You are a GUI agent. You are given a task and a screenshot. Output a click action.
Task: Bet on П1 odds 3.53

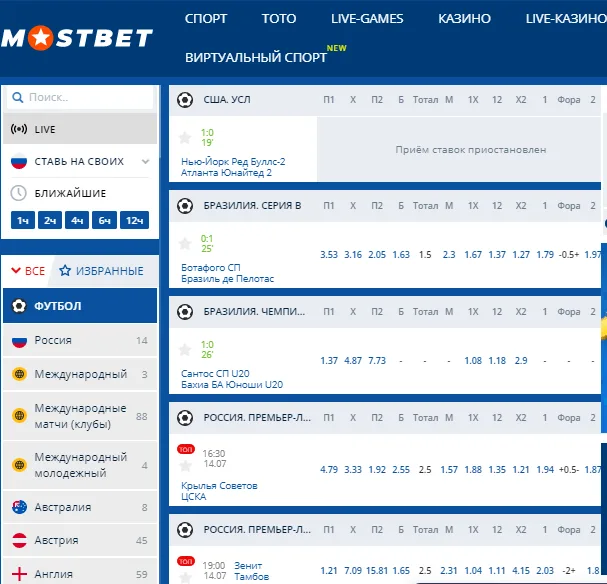[x=329, y=255]
